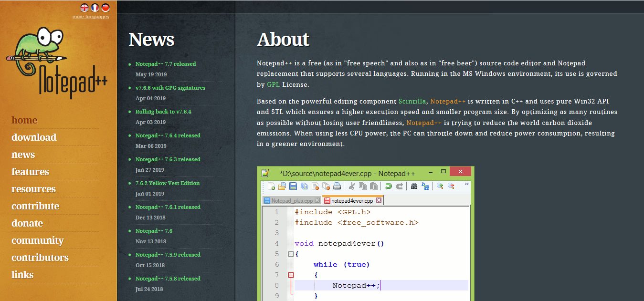Viewport: 644px width, 301px height.
Task: Collapse the fold marker on line 5
Action: [x=291, y=254]
